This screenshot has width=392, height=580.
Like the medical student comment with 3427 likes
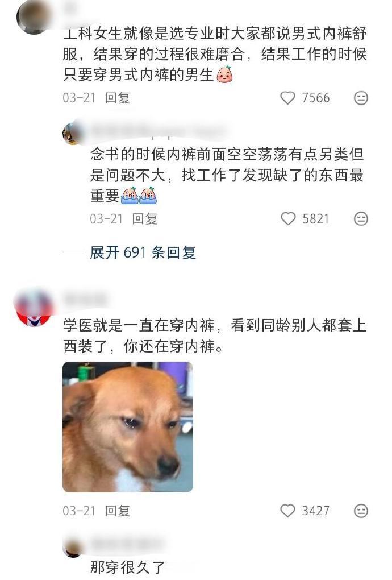click(287, 511)
